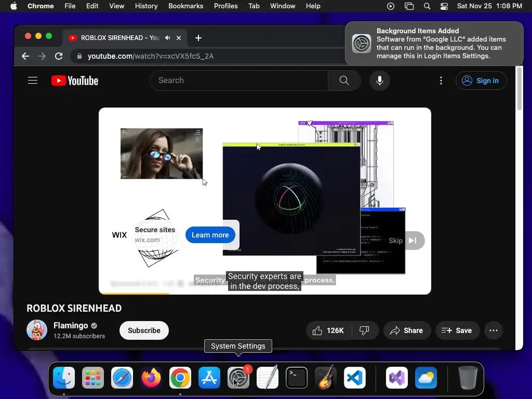This screenshot has height=399, width=532.
Task: Launch Firefox from the Dock
Action: (x=151, y=378)
